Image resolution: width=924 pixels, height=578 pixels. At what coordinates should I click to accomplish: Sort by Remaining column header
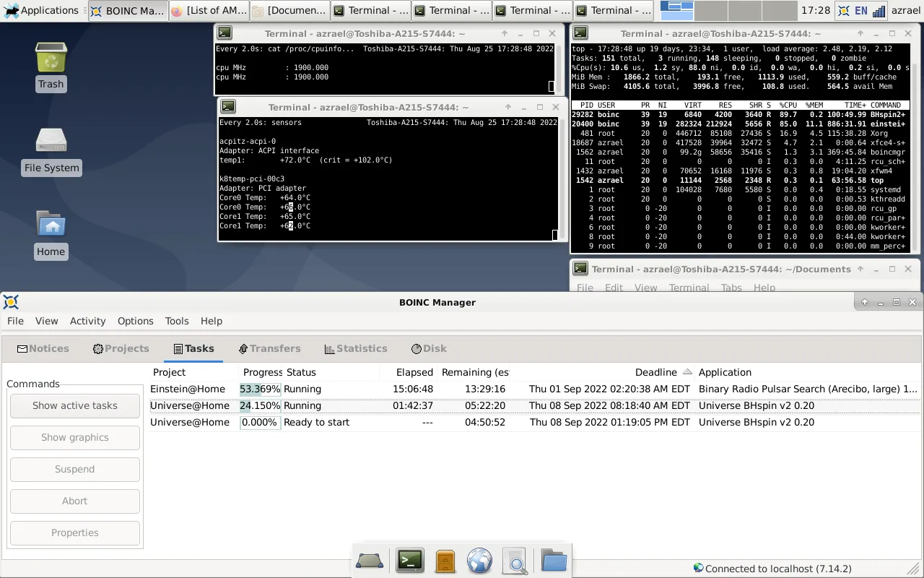[474, 372]
